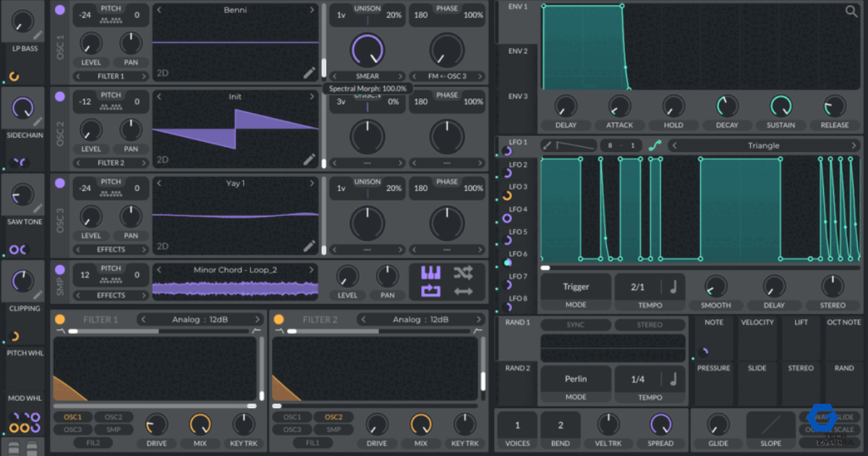Select the paint brush tool next to LFO 1
Image resolution: width=868 pixels, height=456 pixels.
pyautogui.click(x=548, y=145)
